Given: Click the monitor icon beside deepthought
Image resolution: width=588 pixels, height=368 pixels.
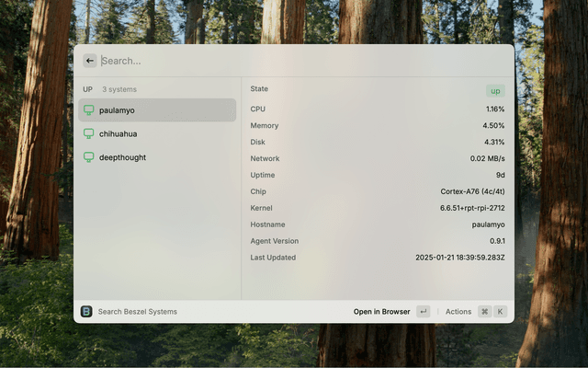Looking at the screenshot, I should coord(89,157).
